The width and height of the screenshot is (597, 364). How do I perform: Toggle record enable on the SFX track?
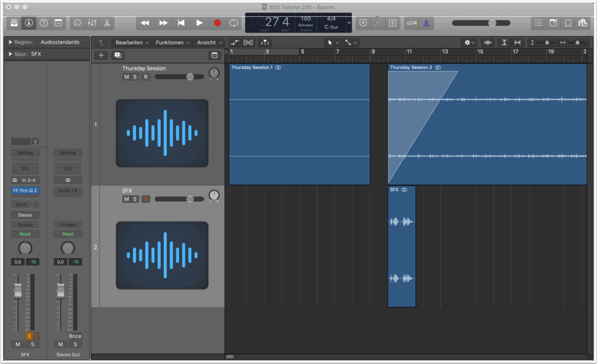[x=146, y=199]
